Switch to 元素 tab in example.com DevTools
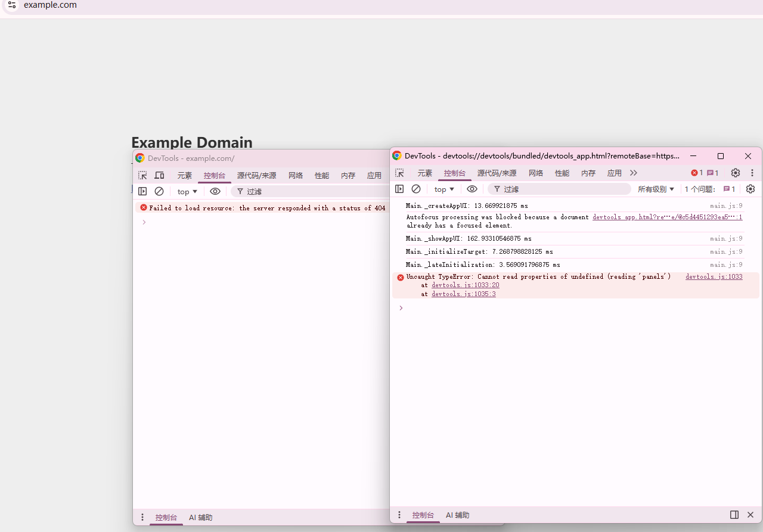Viewport: 763px width, 532px height. [185, 175]
